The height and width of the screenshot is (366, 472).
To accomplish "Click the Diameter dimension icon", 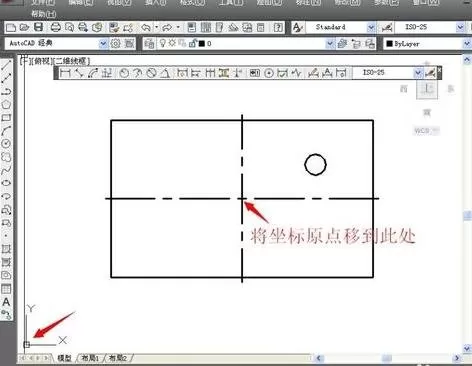I will tap(151, 73).
